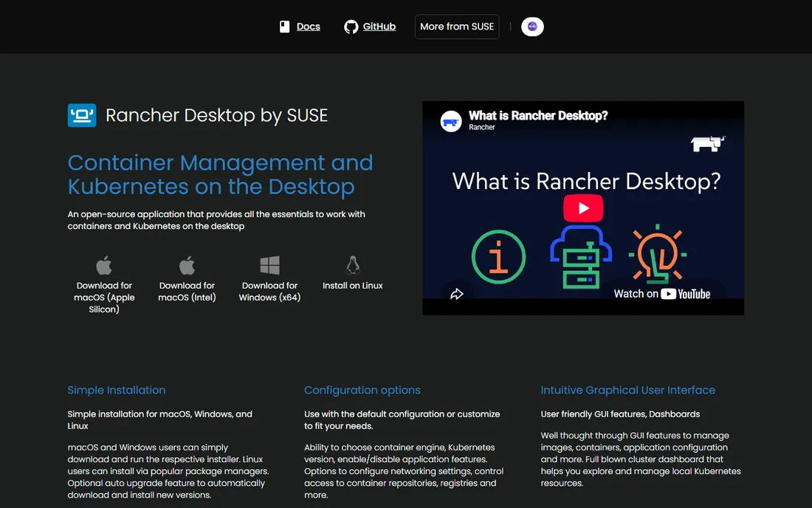Click the Apple icon for Intel download
Image resolution: width=812 pixels, height=508 pixels.
[187, 265]
